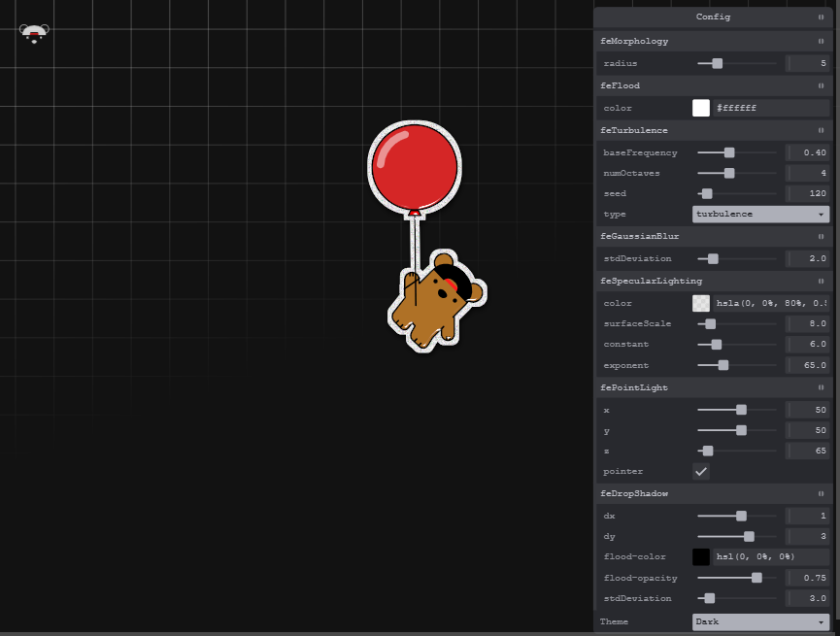Toggle the pointer checkbox
This screenshot has height=636, width=840.
point(701,472)
